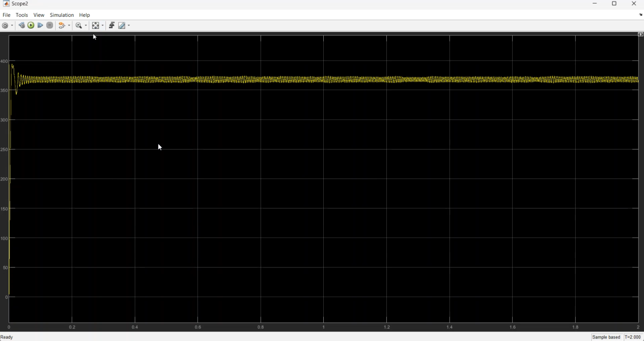Click the Step Forward button

(40, 26)
